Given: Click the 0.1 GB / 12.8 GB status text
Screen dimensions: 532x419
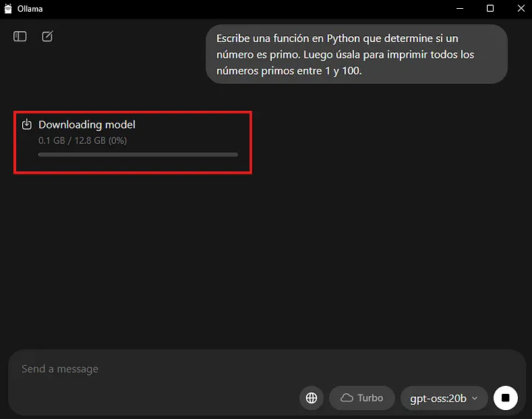Looking at the screenshot, I should [x=83, y=140].
